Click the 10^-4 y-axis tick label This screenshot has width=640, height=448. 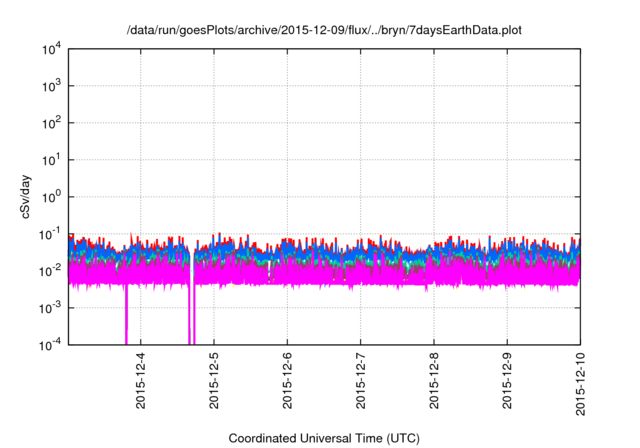click(49, 344)
